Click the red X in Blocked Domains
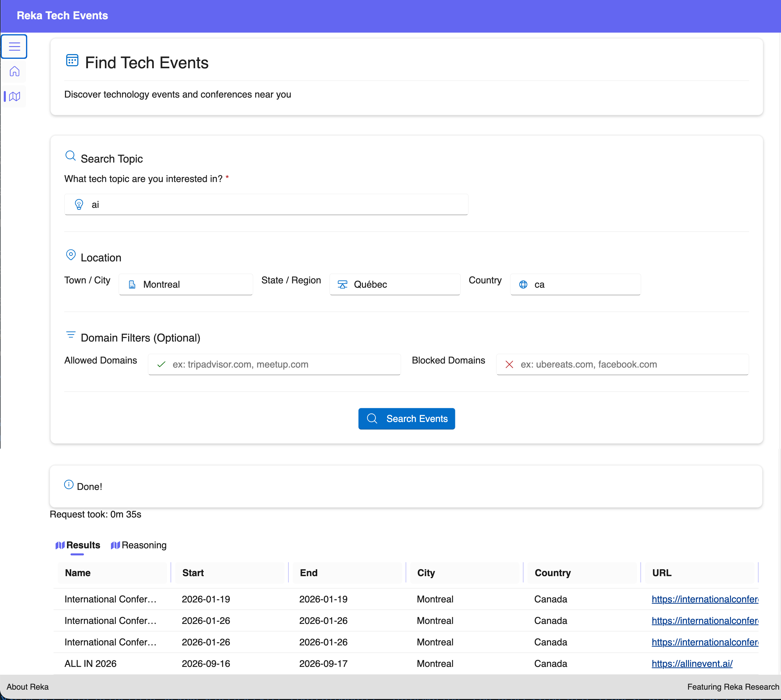The height and width of the screenshot is (700, 781). [x=509, y=364]
